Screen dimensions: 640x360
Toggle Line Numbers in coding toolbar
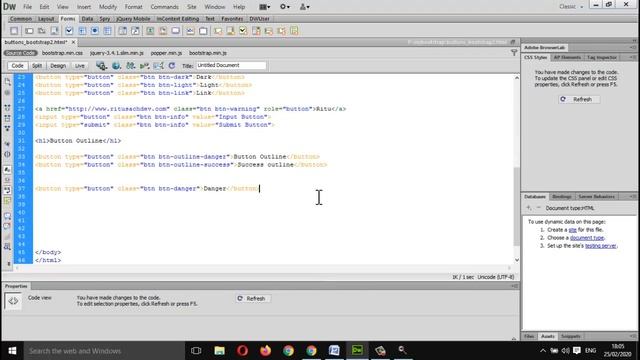tap(7, 169)
